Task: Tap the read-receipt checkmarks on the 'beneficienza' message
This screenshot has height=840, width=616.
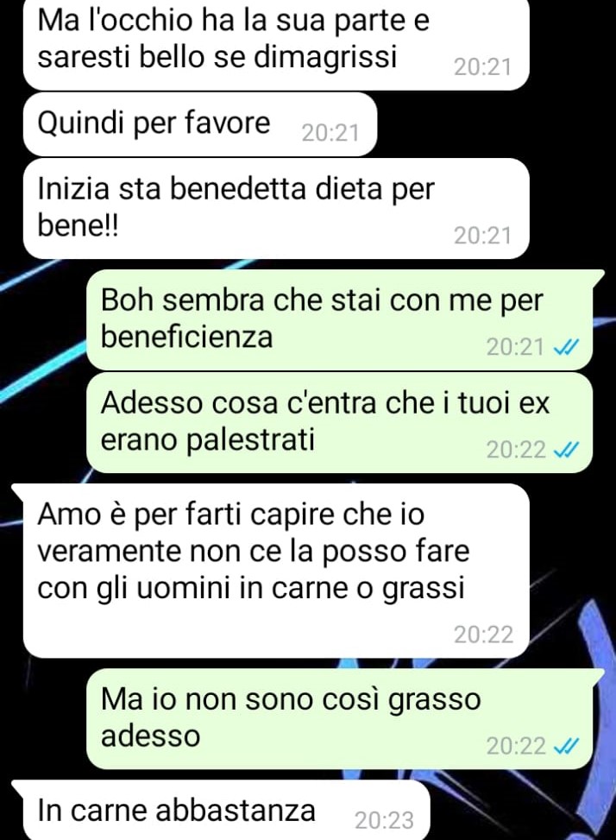Action: 566,349
